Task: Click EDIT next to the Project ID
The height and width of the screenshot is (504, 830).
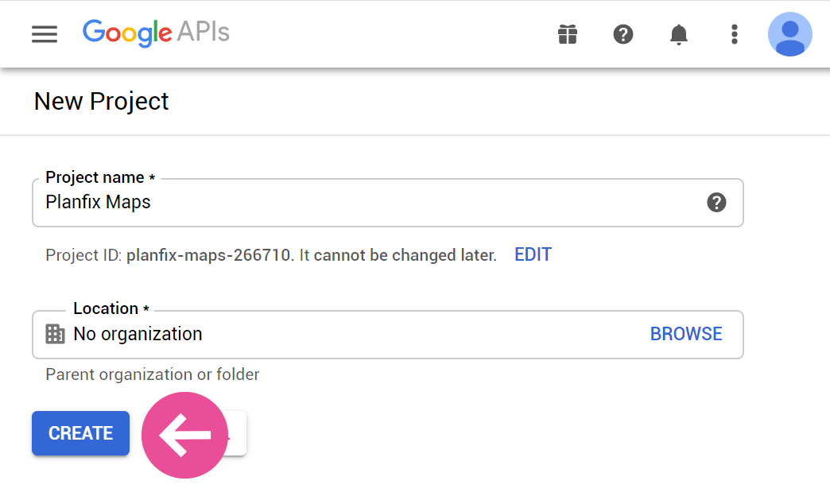Action: click(x=533, y=254)
